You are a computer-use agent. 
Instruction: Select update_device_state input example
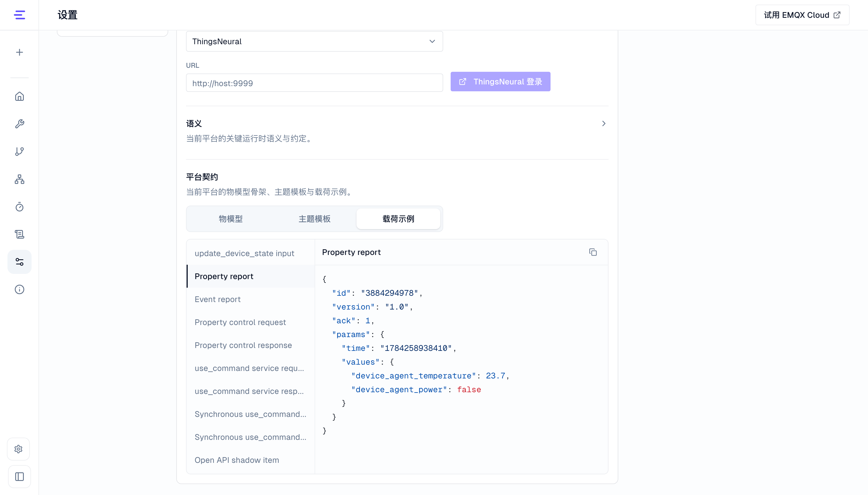[x=251, y=253]
